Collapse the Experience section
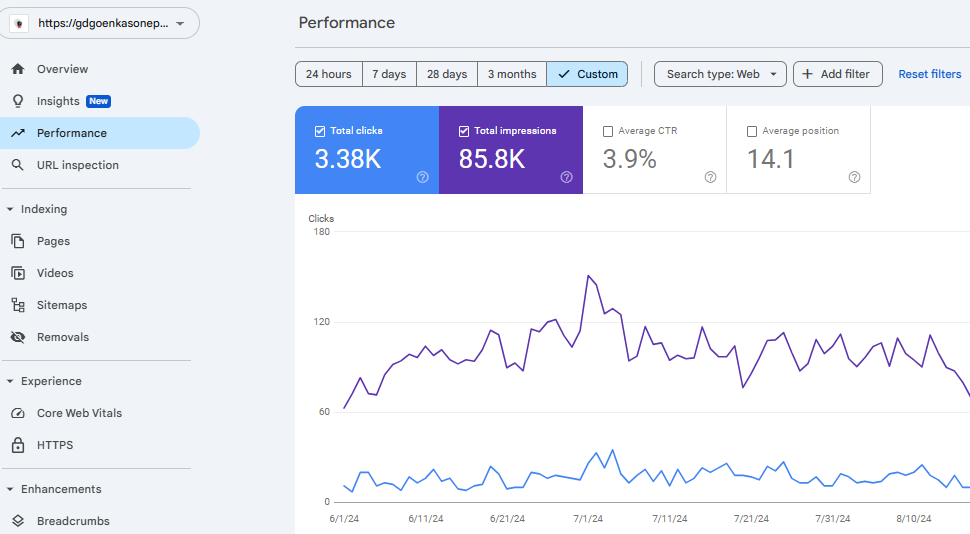Screen dimensions: 970x534 coord(10,381)
